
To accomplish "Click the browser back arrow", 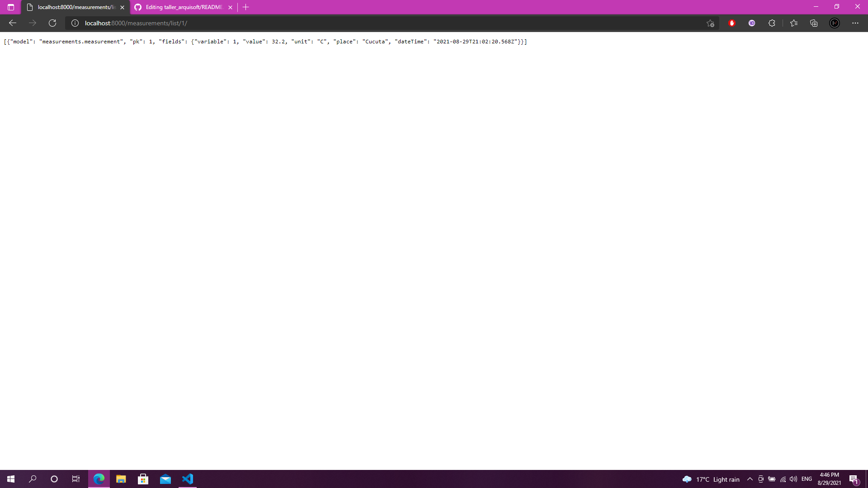I will tap(13, 23).
